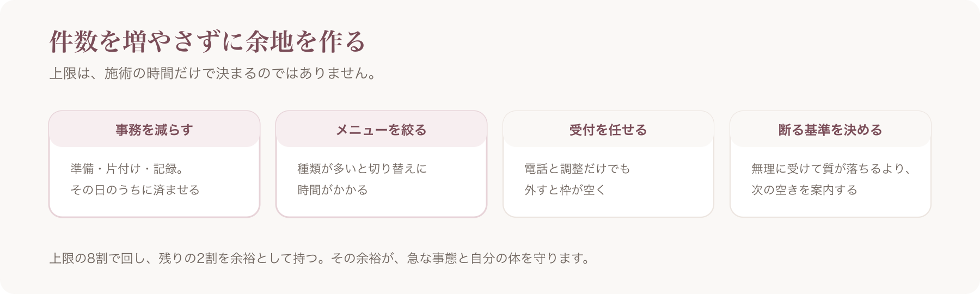Click the word 準備 in the first card
Screen dimensions: 980x294
click(x=82, y=169)
